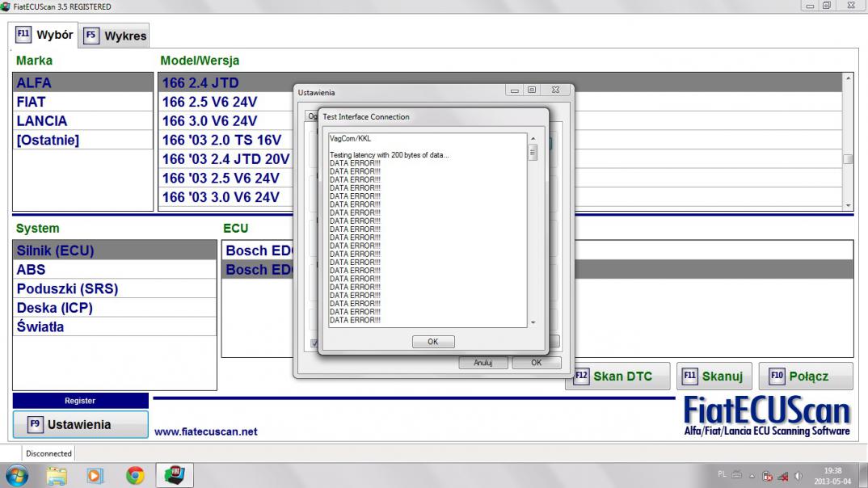Click OK in Test Interface Connection dialog
Viewport: 868px width, 488px height.
[433, 342]
